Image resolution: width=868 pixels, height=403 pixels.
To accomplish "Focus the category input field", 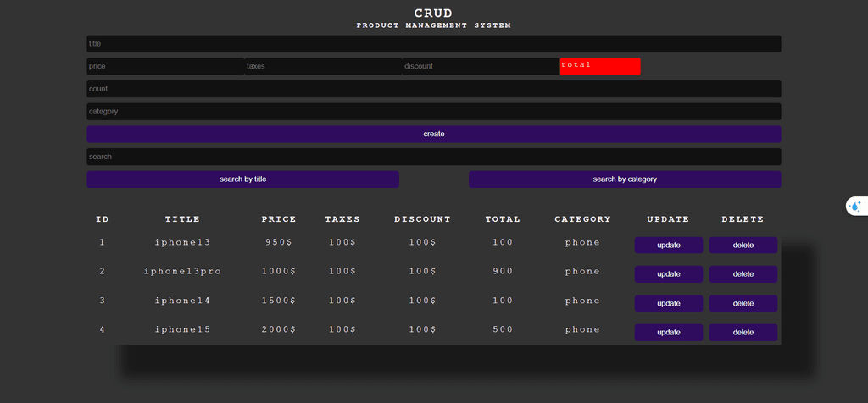I will (x=433, y=112).
